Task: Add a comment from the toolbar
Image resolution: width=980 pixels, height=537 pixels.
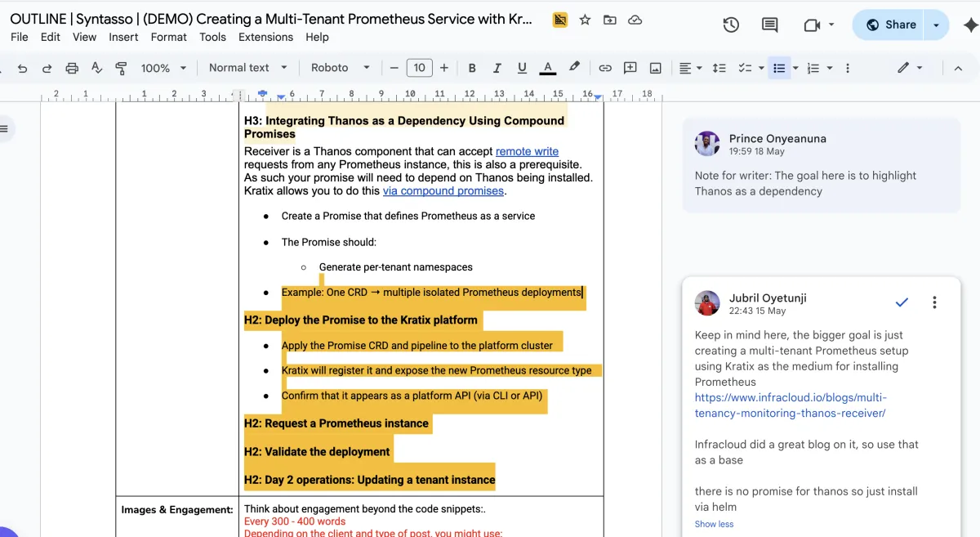Action: pyautogui.click(x=630, y=68)
